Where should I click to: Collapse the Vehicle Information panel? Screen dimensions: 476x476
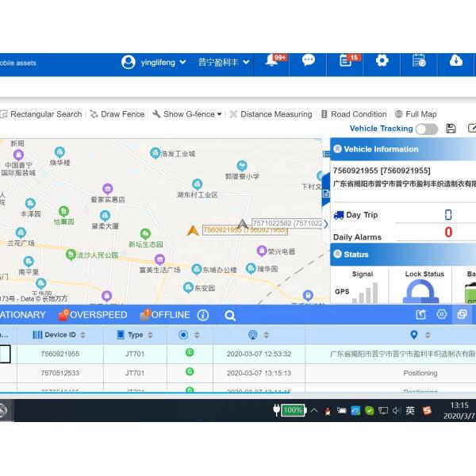click(x=337, y=149)
